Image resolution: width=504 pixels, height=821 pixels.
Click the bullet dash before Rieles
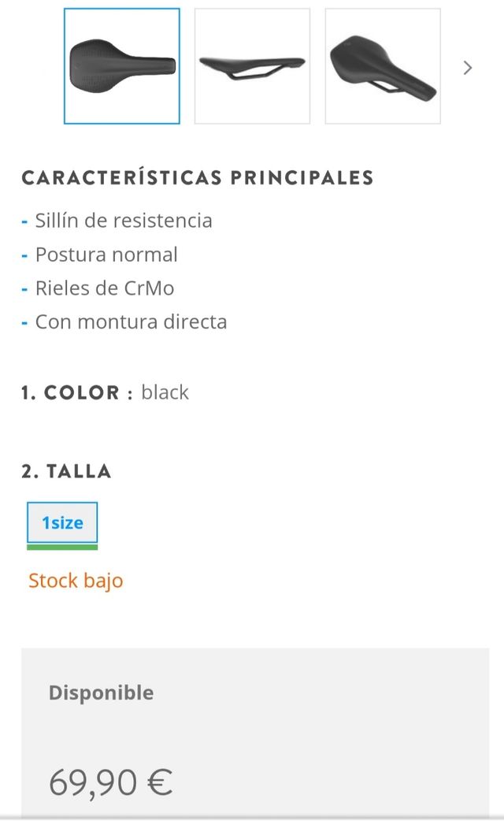point(24,289)
